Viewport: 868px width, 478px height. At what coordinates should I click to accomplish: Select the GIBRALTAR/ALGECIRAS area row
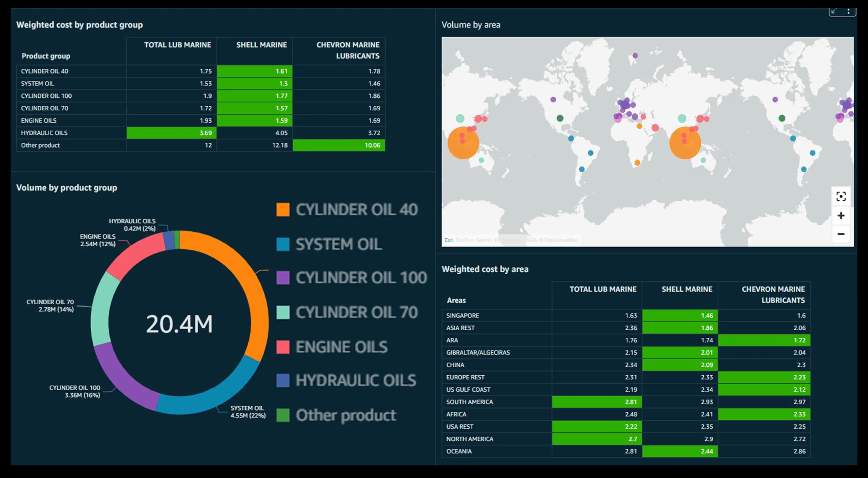coord(626,352)
